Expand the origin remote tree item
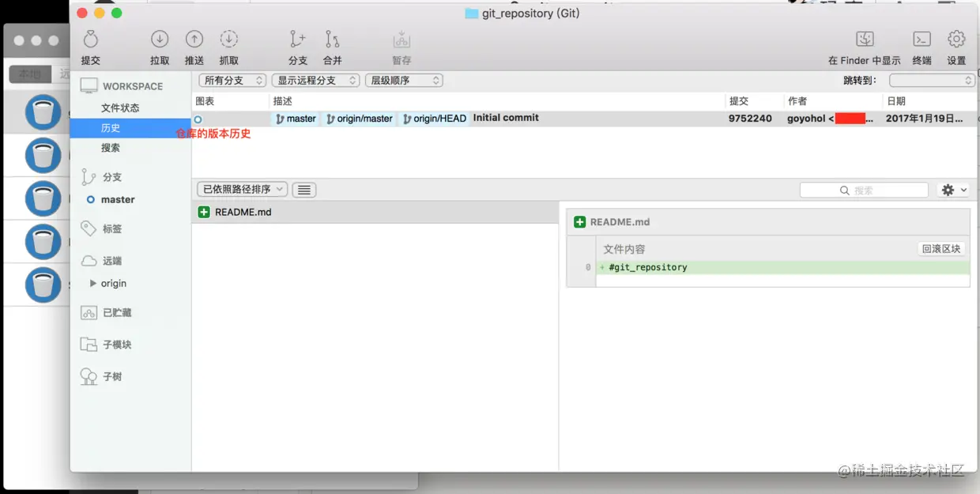 click(x=93, y=283)
